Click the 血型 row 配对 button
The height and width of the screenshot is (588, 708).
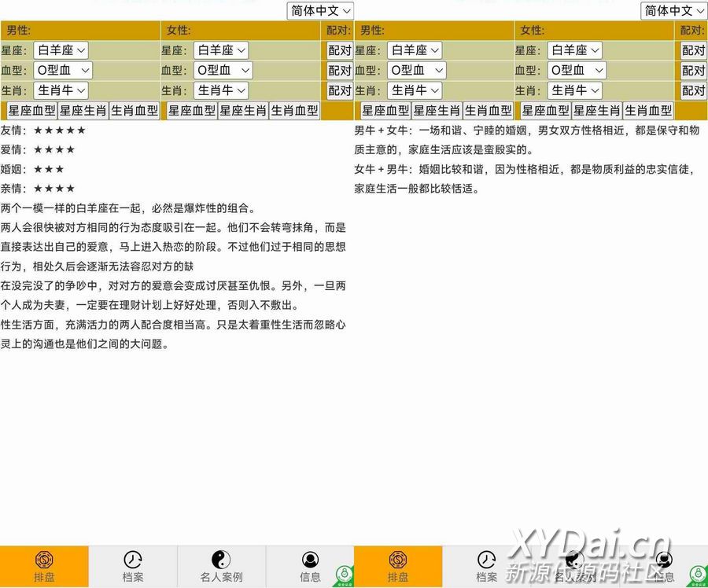tap(339, 70)
